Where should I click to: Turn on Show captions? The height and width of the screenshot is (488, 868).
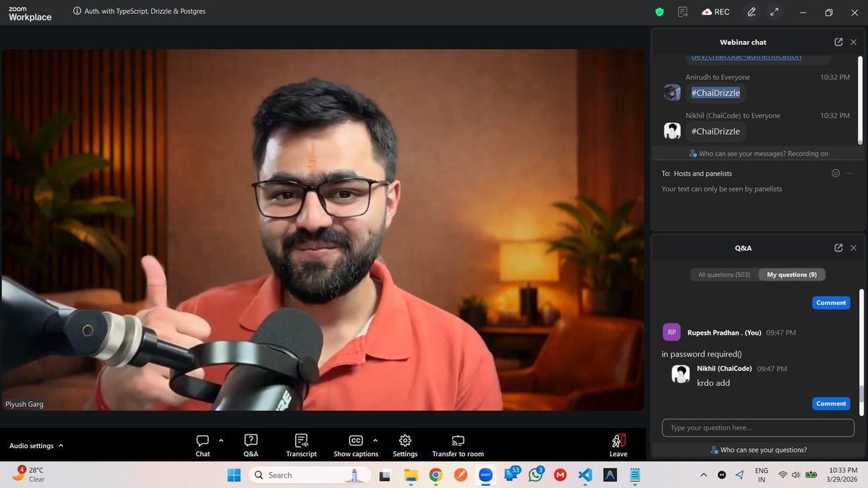click(356, 445)
